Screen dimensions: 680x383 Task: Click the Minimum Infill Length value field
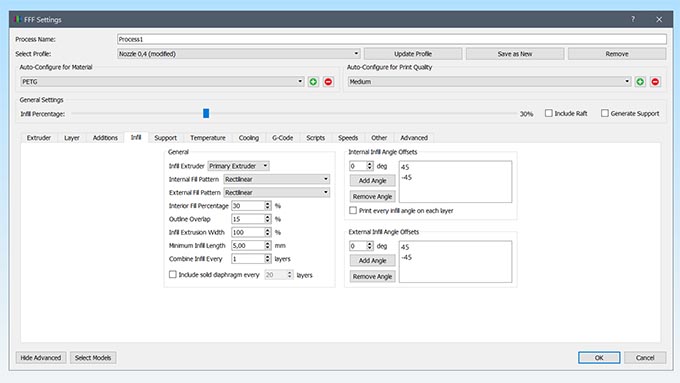tap(248, 246)
